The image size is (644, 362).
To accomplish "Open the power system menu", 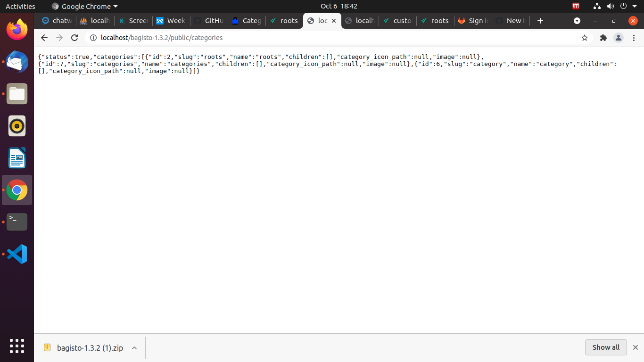I will (x=623, y=6).
